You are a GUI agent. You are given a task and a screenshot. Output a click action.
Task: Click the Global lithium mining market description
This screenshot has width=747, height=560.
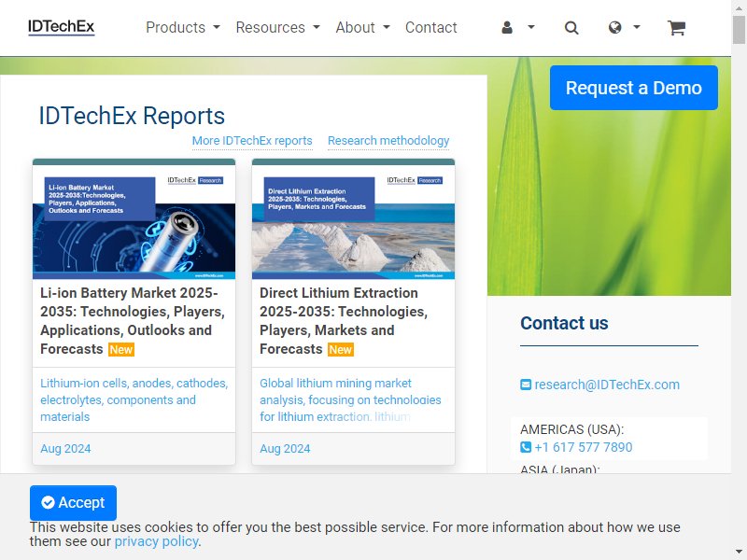[x=351, y=400]
